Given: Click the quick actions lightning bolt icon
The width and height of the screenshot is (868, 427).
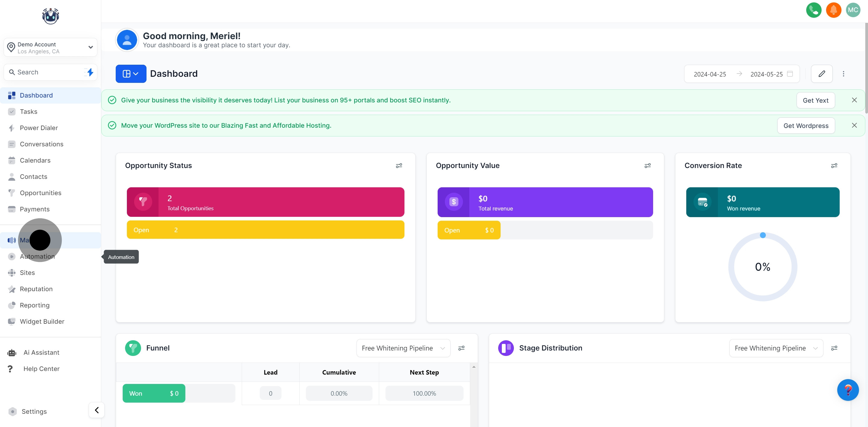Looking at the screenshot, I should coord(90,72).
